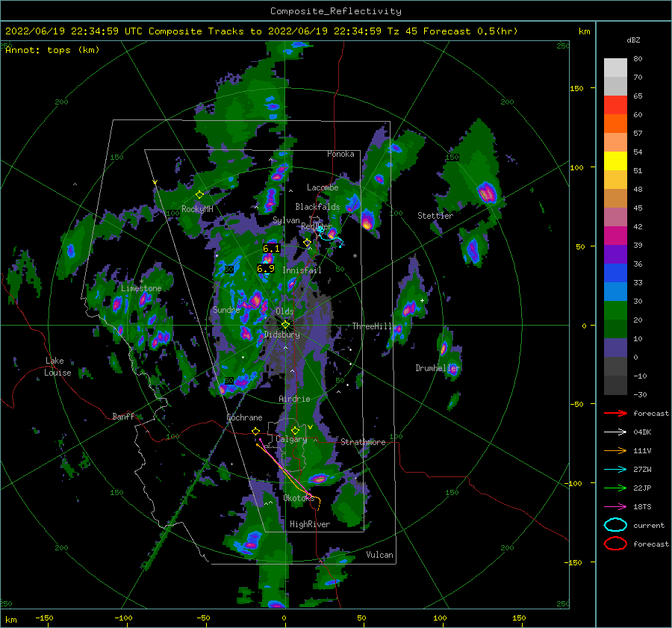Select the white 04DK track arrow
The image size is (672, 628).
tap(615, 432)
